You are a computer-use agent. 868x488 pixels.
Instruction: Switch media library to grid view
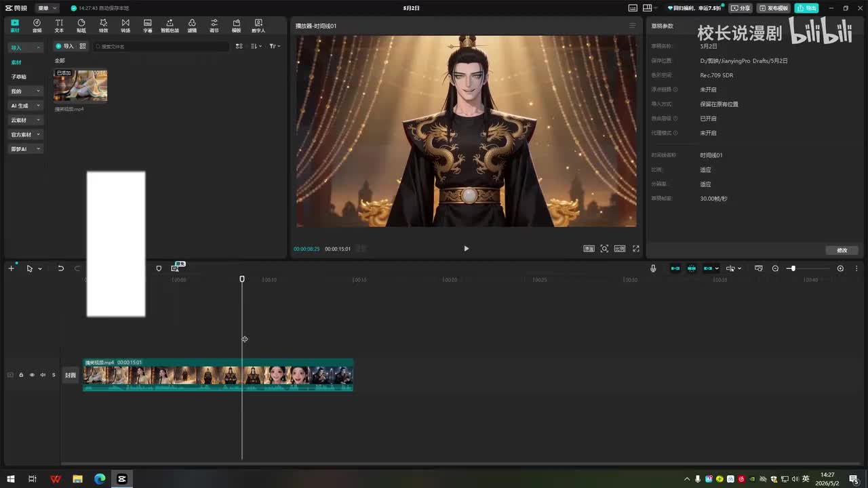coord(239,46)
